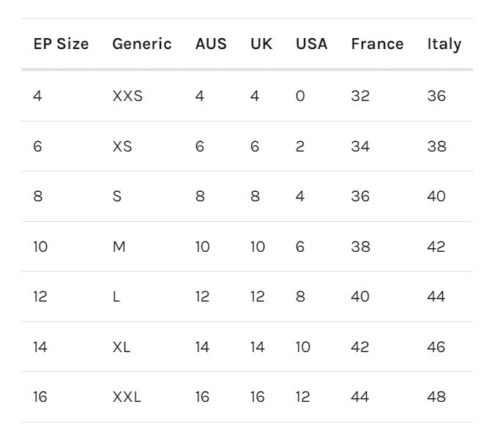Image resolution: width=495 pixels, height=448 pixels.
Task: Click the M generic size cell
Action: point(119,247)
